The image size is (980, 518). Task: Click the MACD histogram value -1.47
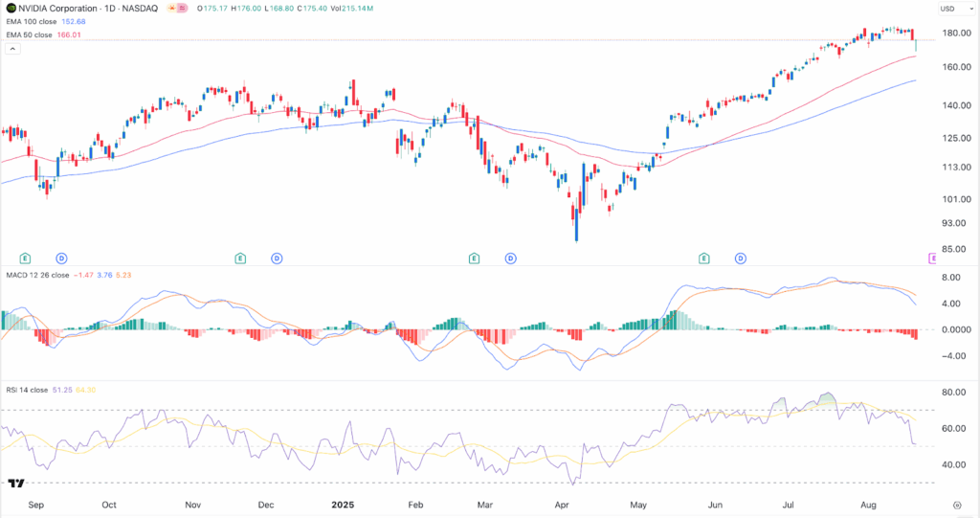(84, 275)
